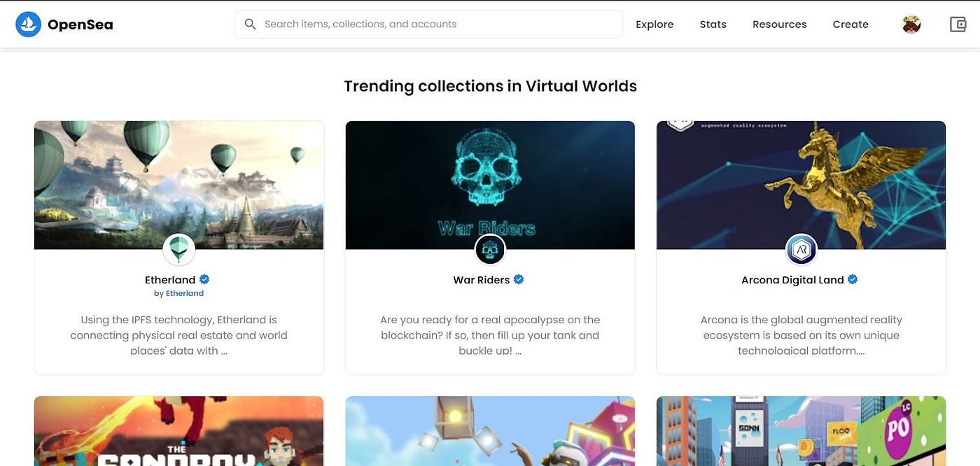Click the War Riders apocalypse description text
The height and width of the screenshot is (466, 980).
click(x=490, y=335)
